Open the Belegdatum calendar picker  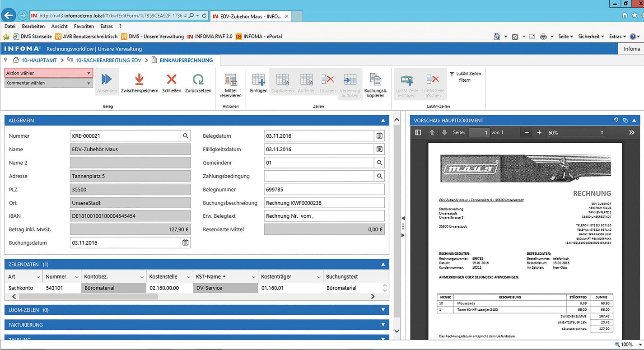379,136
